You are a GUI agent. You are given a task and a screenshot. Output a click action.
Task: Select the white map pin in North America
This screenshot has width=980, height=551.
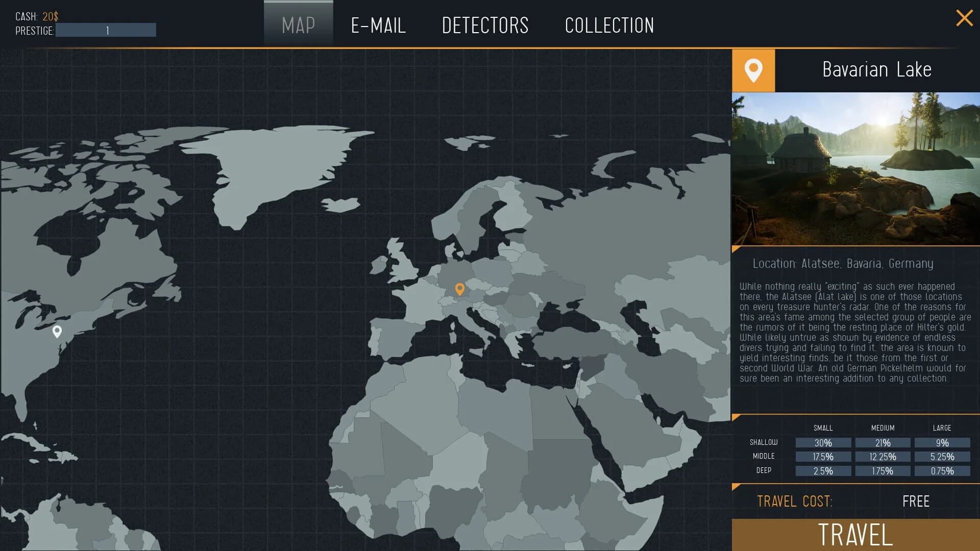pos(57,331)
